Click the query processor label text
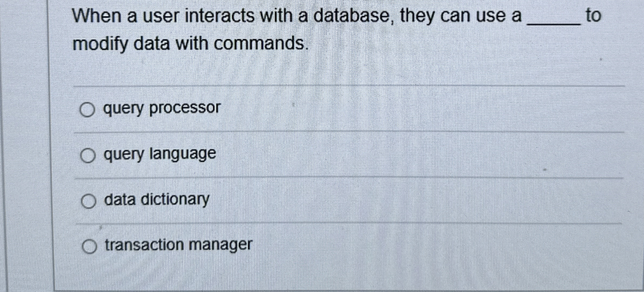 pos(161,108)
